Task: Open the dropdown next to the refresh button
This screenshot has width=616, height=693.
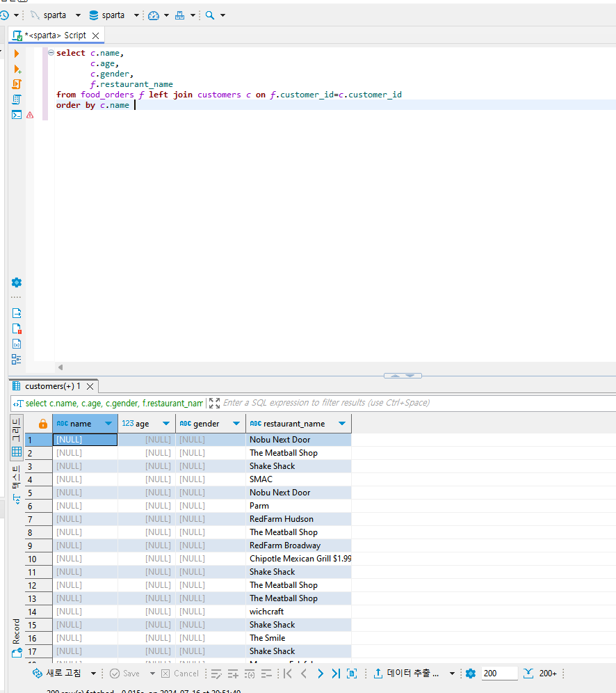Action: (94, 674)
